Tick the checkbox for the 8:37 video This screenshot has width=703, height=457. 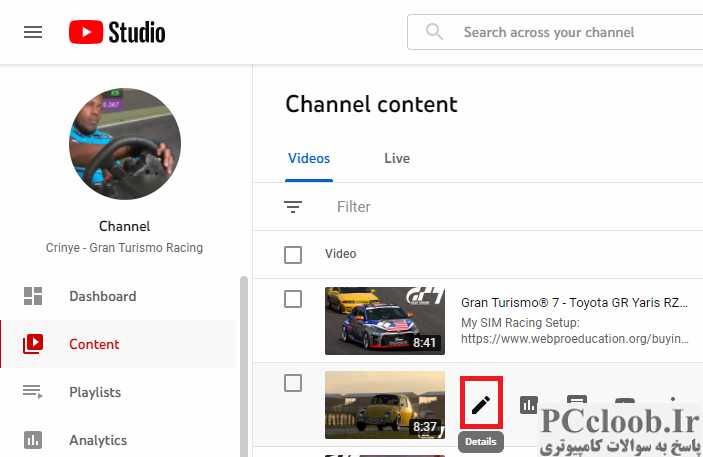293,383
